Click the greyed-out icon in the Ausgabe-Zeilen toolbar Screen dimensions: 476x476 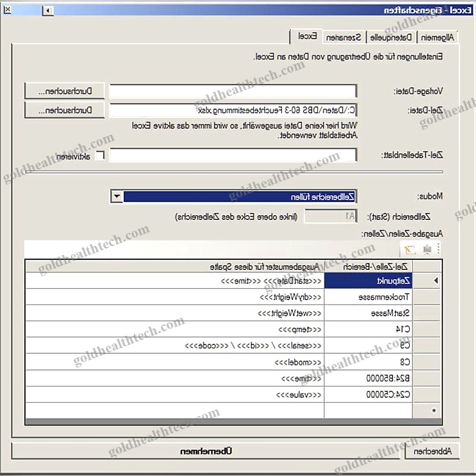tap(427, 249)
